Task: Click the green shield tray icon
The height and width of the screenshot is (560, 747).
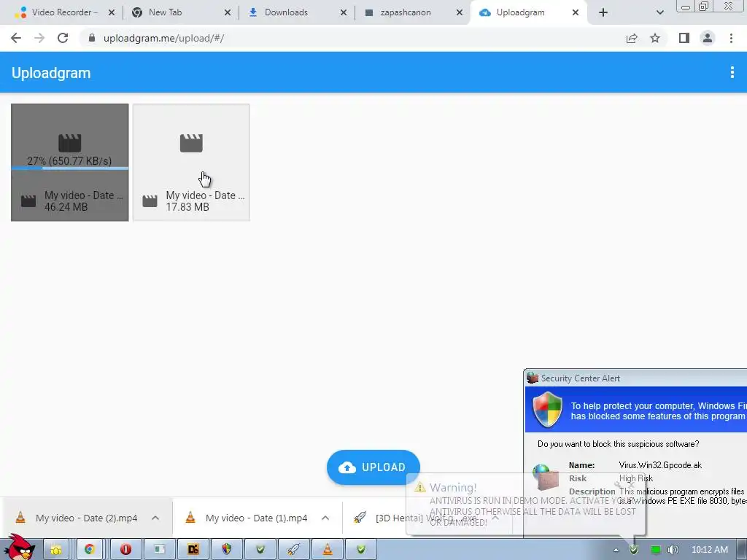Action: (634, 550)
